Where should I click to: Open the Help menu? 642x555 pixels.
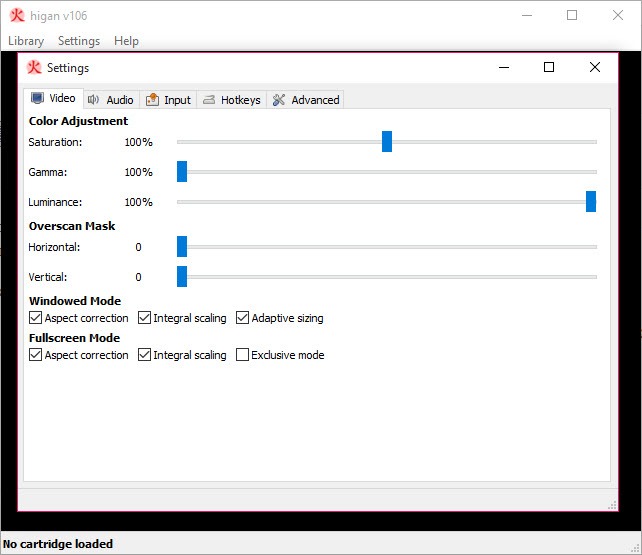pos(126,41)
